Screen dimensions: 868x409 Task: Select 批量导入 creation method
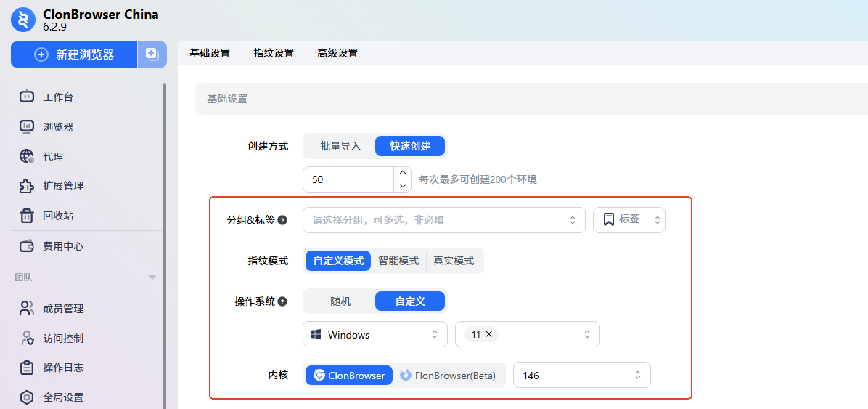340,146
